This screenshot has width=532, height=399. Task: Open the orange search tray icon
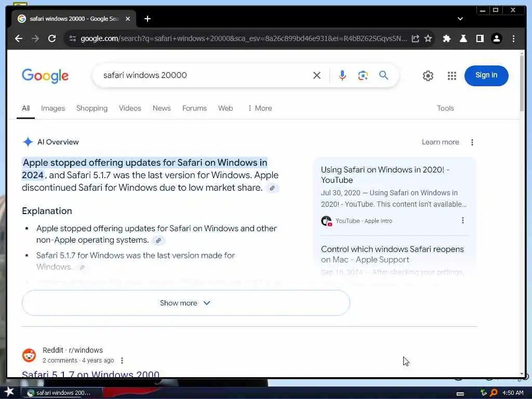click(x=494, y=393)
